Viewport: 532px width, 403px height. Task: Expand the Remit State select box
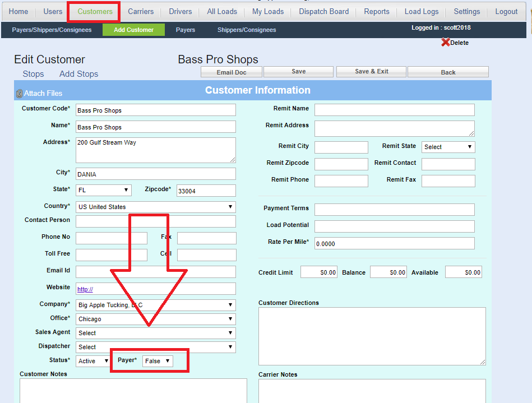tap(448, 147)
